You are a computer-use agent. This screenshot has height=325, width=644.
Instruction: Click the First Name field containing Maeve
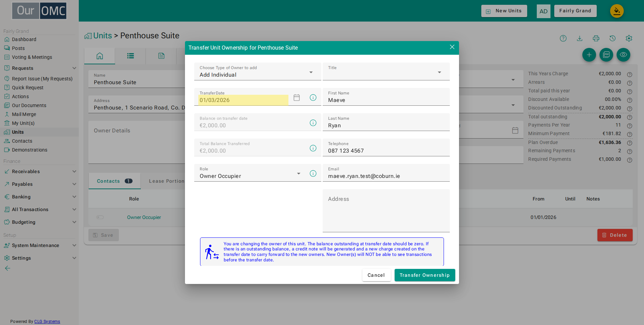[x=386, y=97]
